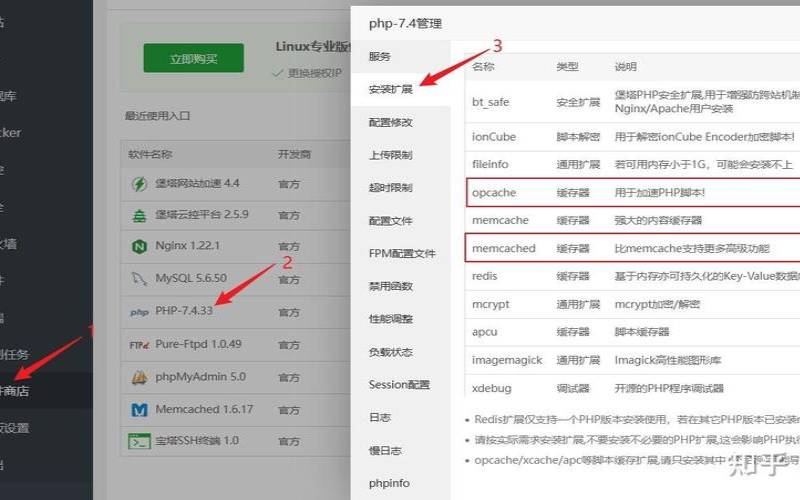Click 宝塔云控平台 2.5.9 software name
The image size is (800, 500).
(x=202, y=214)
